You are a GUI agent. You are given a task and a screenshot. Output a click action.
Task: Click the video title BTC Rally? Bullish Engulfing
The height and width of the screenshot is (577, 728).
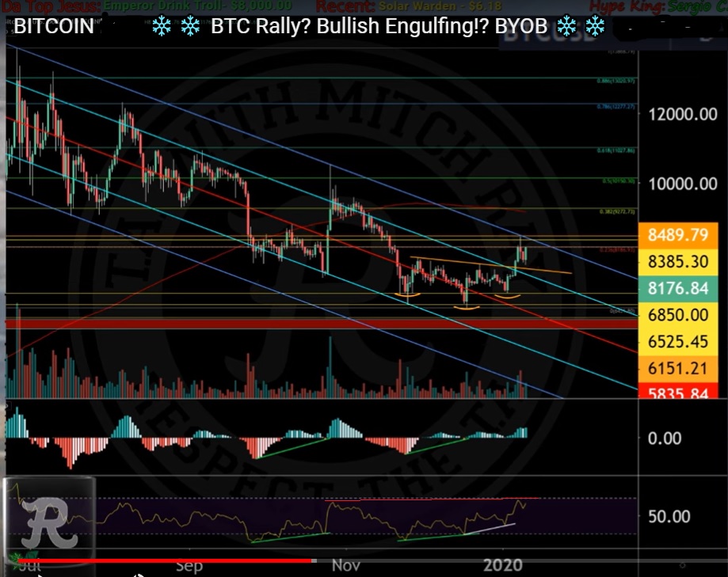click(379, 26)
